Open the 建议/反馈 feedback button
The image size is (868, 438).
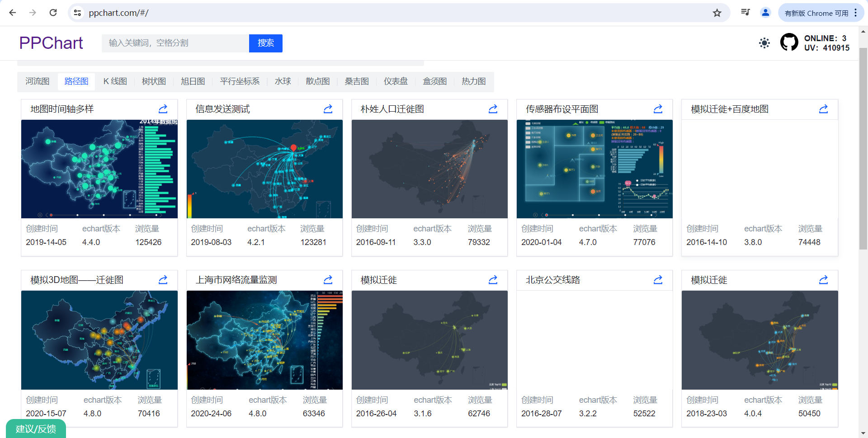[35, 429]
